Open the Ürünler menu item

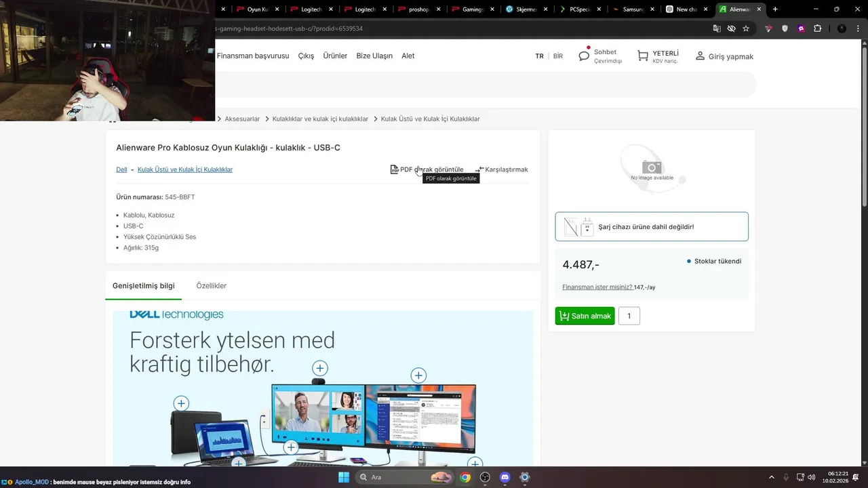[x=335, y=56]
